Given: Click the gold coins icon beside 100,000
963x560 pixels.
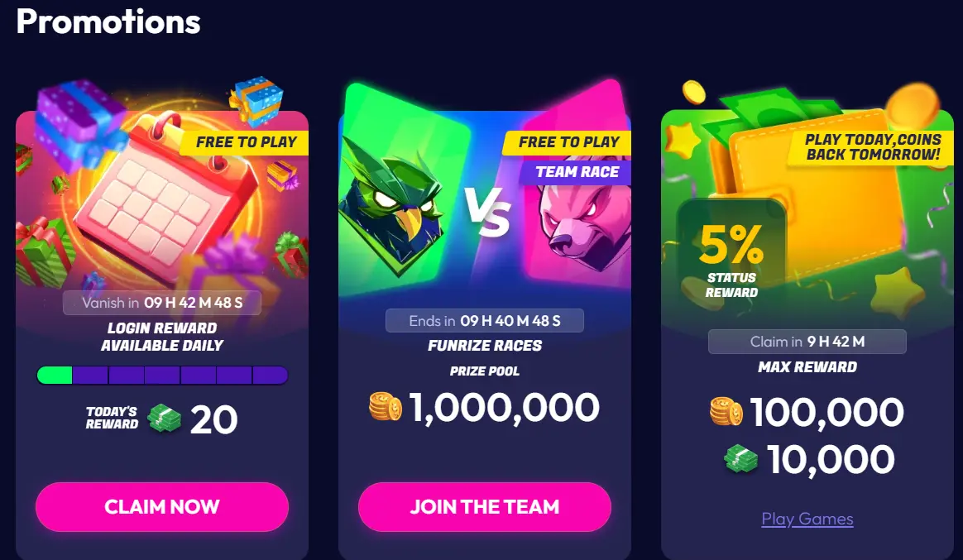Looking at the screenshot, I should tap(726, 411).
